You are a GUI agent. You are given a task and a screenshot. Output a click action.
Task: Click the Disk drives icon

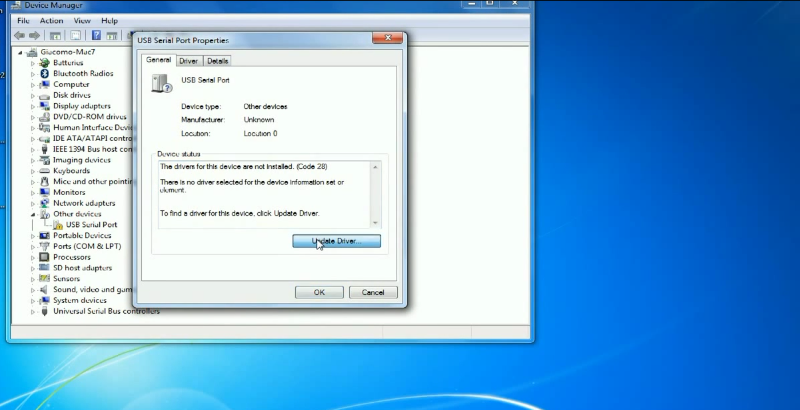pos(44,95)
